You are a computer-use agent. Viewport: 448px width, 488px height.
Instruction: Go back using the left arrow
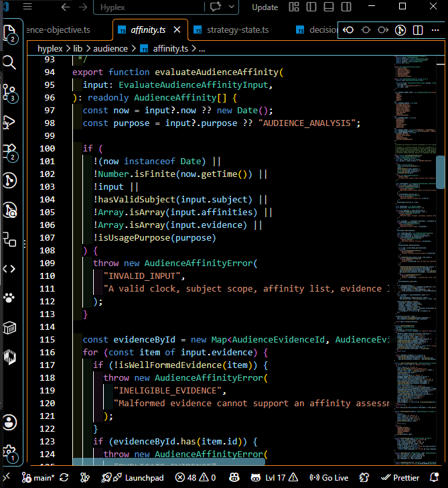[65, 7]
